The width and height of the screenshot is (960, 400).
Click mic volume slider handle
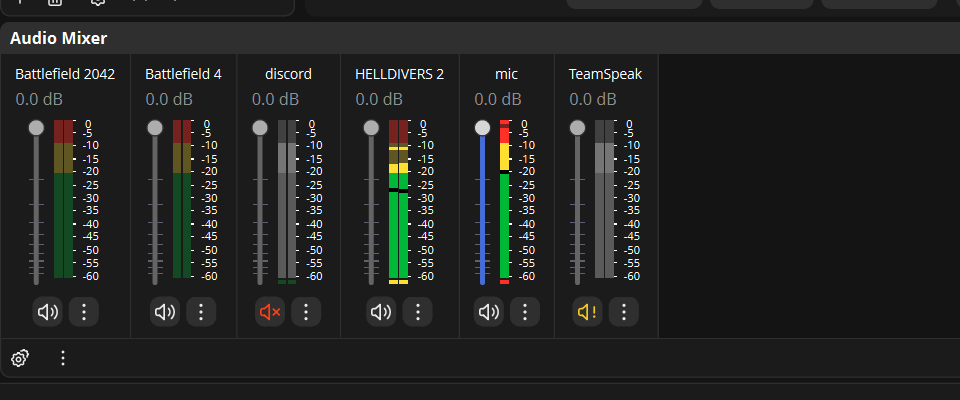point(482,127)
